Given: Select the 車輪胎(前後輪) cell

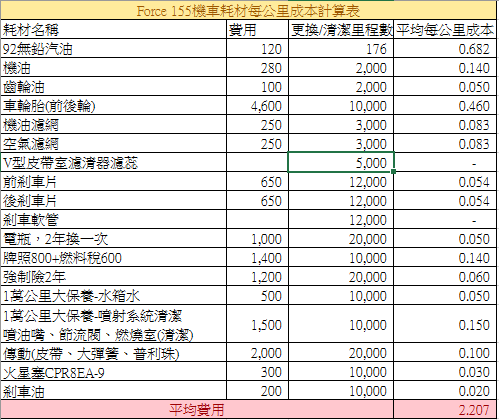Looking at the screenshot, I should [x=114, y=105].
